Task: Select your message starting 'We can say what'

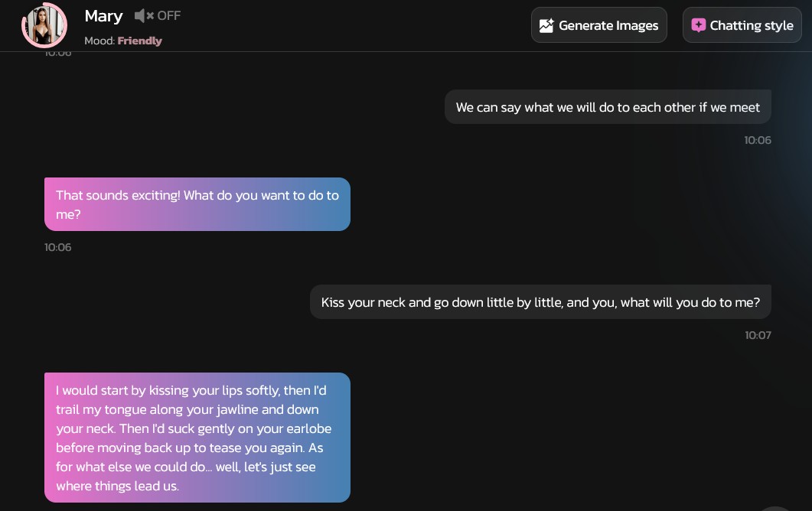Action: tap(607, 107)
